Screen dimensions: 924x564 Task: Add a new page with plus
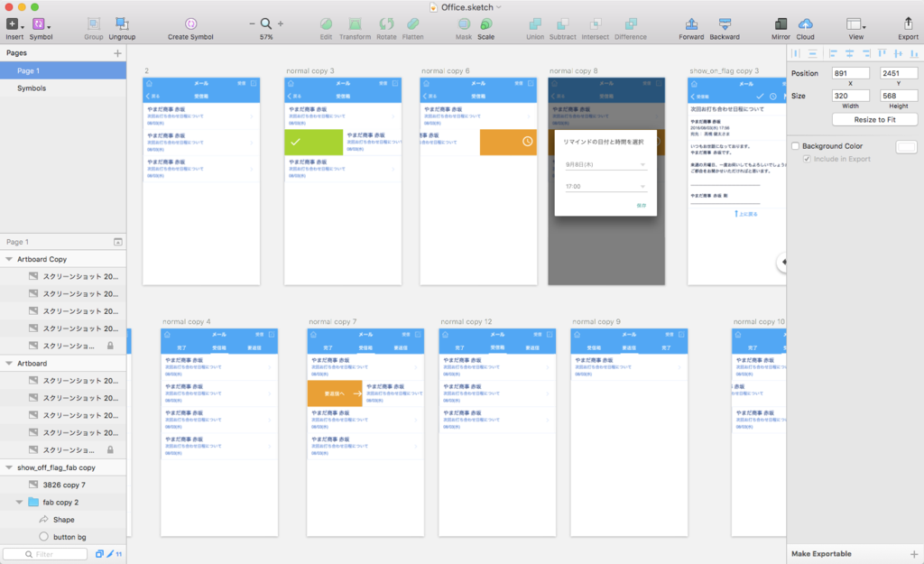(x=118, y=53)
